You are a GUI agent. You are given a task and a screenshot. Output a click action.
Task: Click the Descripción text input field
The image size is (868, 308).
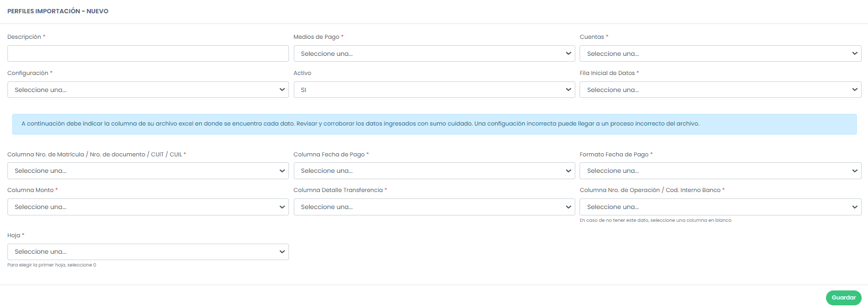click(x=148, y=54)
